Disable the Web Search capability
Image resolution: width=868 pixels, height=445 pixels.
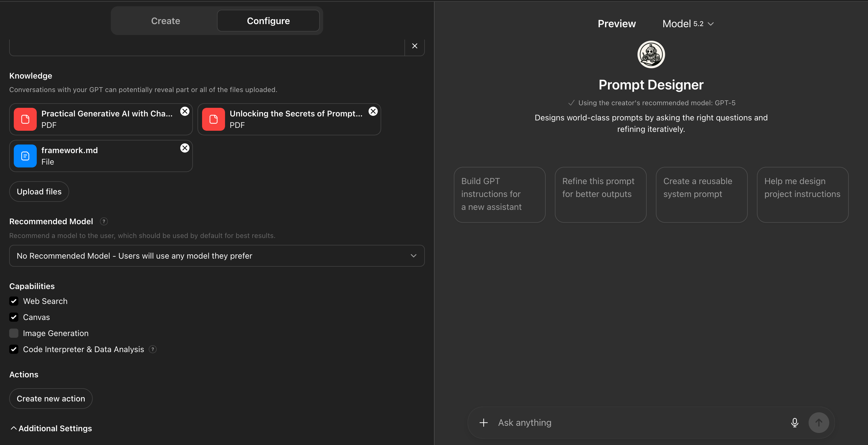(14, 301)
